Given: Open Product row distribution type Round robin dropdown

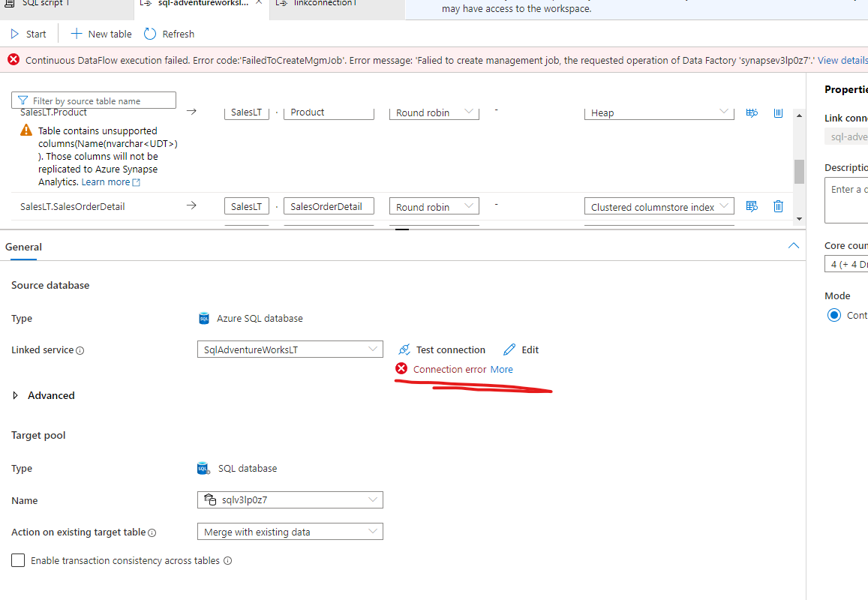Looking at the screenshot, I should [434, 112].
